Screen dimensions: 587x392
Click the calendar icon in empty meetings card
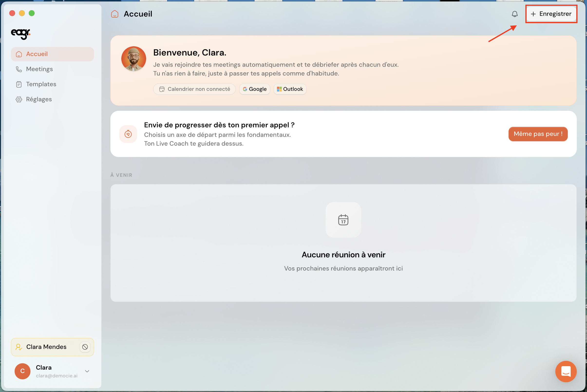tap(343, 220)
